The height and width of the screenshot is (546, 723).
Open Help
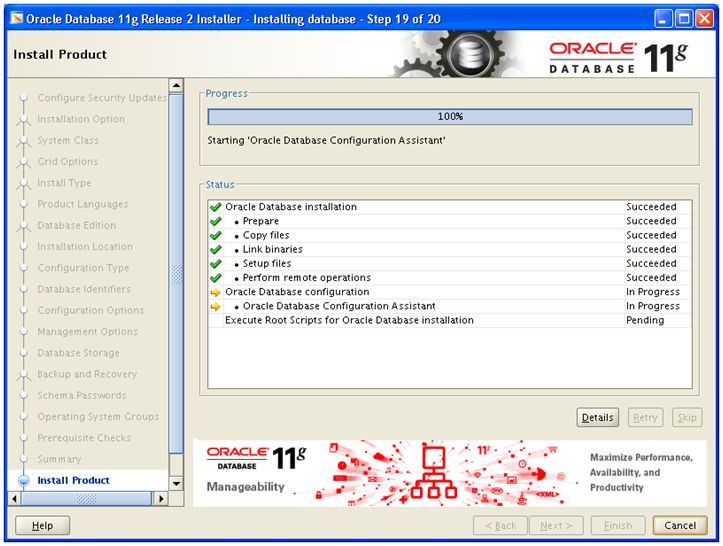point(42,525)
